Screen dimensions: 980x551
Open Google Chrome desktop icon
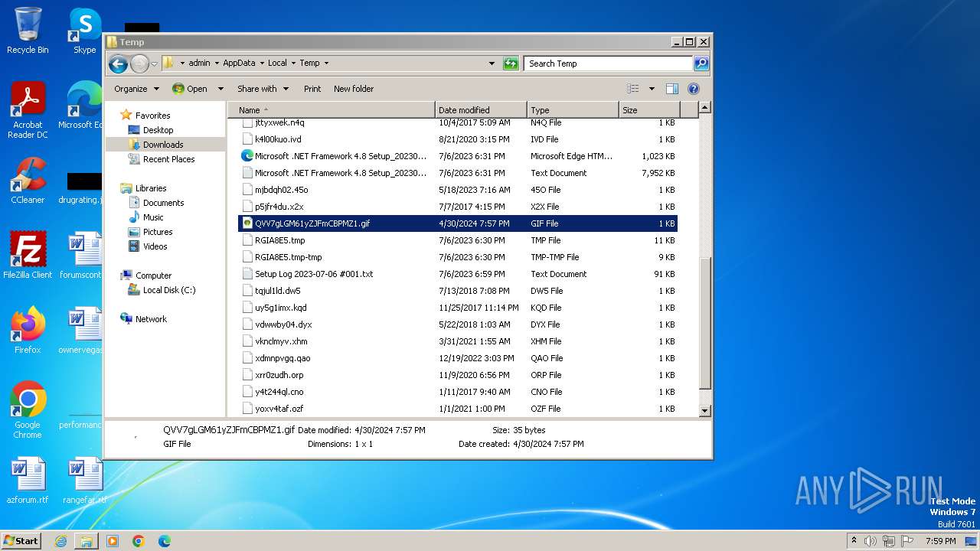[x=28, y=409]
